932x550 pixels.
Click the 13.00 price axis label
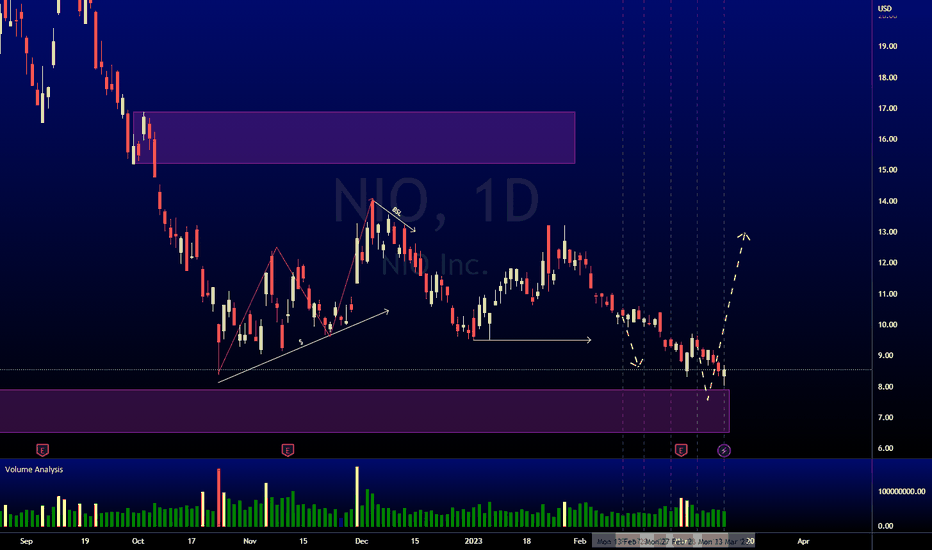click(x=887, y=232)
